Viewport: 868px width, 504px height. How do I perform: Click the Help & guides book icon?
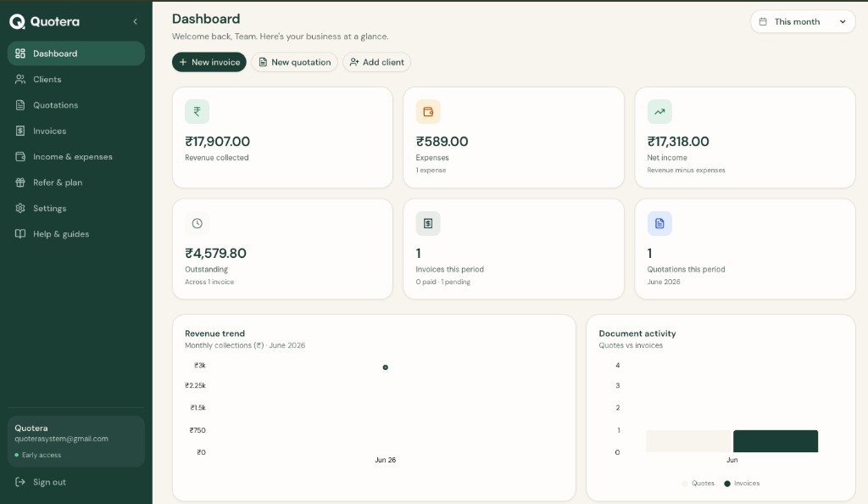pyautogui.click(x=20, y=234)
